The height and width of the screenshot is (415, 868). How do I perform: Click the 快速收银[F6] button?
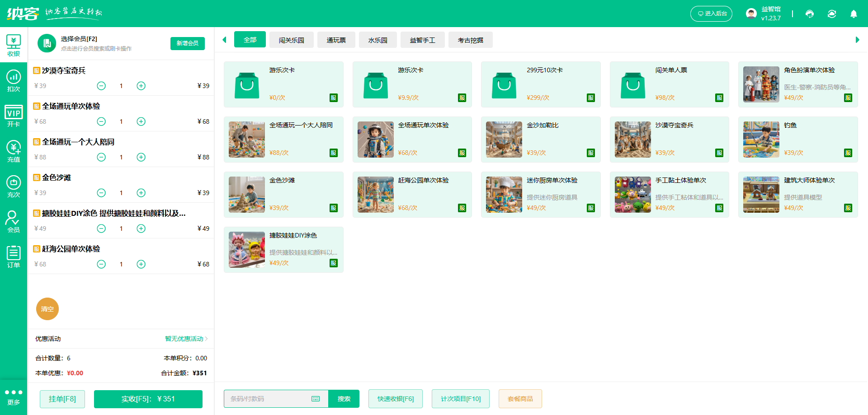[x=396, y=399]
